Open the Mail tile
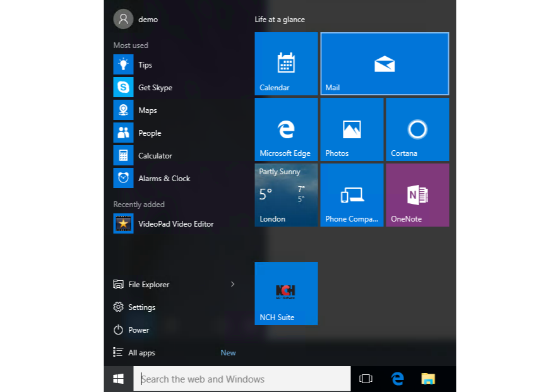The image size is (560, 392). pyautogui.click(x=384, y=64)
